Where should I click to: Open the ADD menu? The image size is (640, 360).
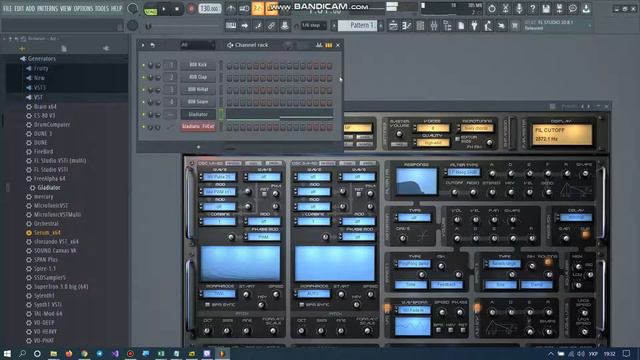click(x=31, y=8)
